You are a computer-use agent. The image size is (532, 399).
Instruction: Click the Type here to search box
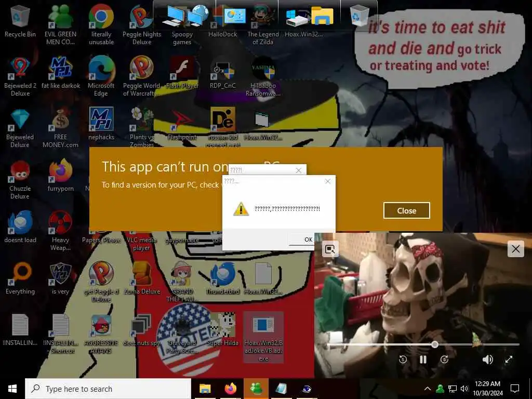point(108,389)
